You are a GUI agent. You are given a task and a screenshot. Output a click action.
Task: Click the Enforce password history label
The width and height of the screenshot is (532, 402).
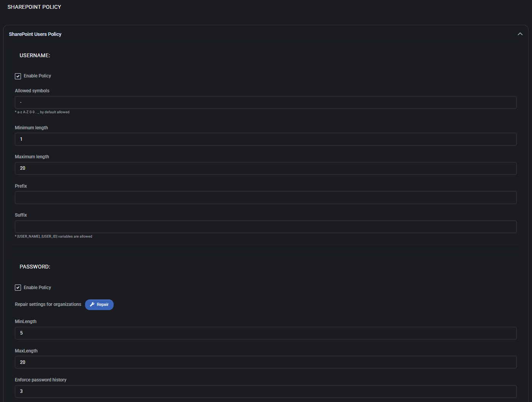(40, 380)
